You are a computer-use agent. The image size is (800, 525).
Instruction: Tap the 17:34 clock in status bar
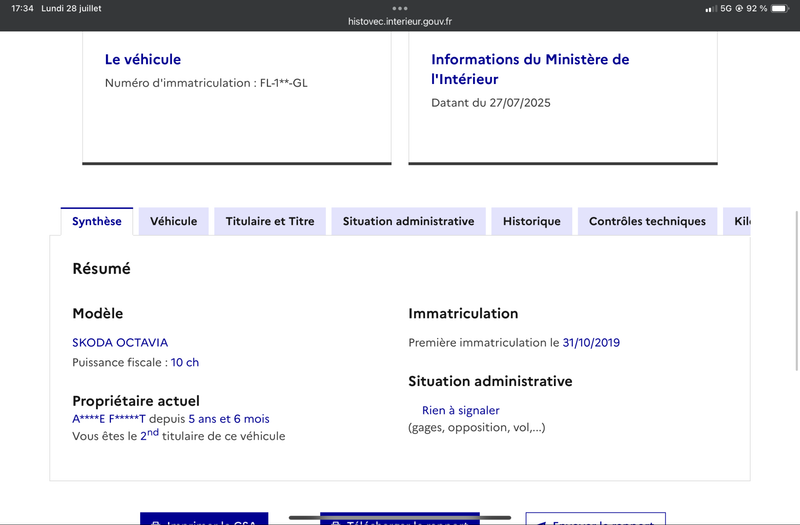pos(22,8)
